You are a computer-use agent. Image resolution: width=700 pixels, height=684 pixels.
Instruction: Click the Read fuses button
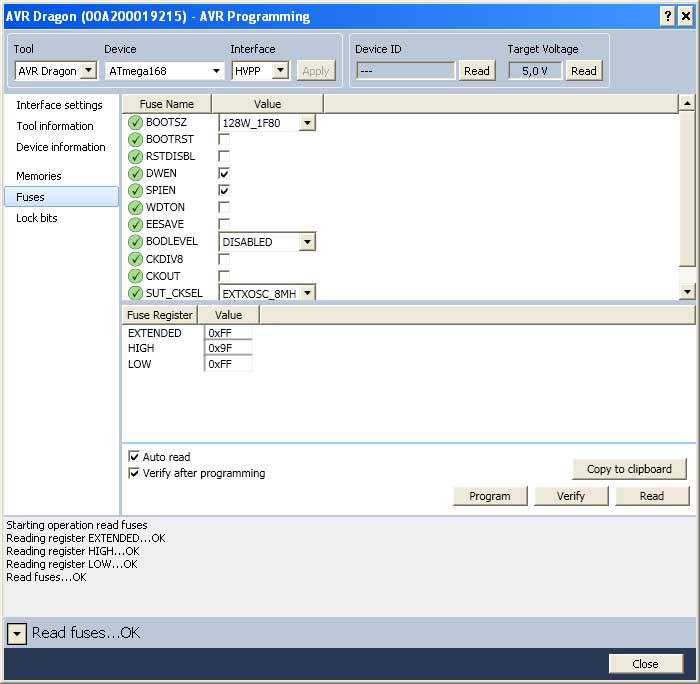[652, 496]
